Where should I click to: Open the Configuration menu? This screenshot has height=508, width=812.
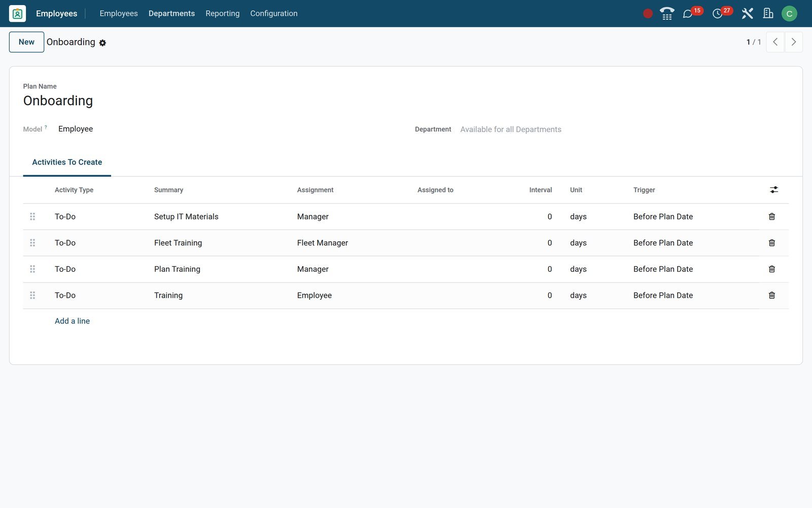274,14
